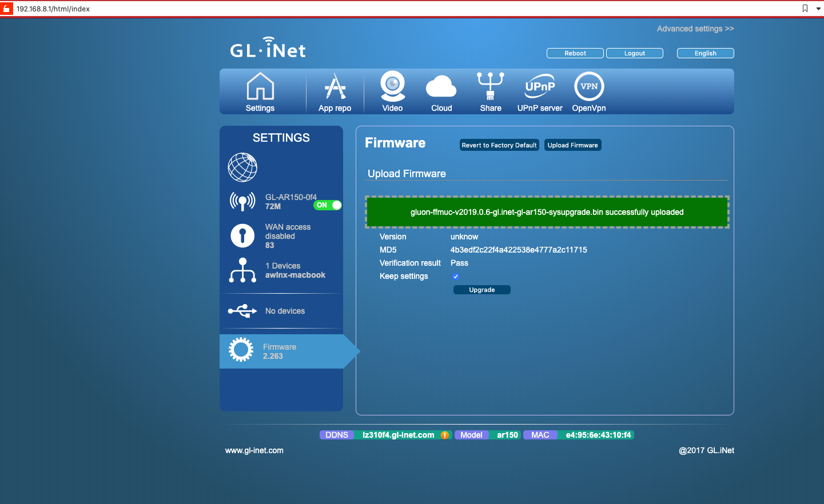Open the Settings home icon
This screenshot has height=504, width=824.
[260, 87]
